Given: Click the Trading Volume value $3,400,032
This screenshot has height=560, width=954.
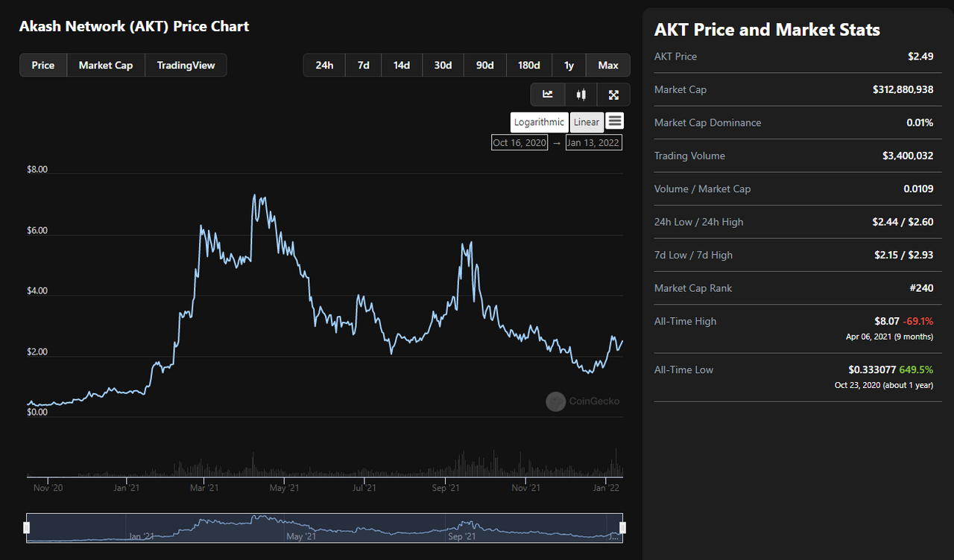Looking at the screenshot, I should (x=908, y=156).
